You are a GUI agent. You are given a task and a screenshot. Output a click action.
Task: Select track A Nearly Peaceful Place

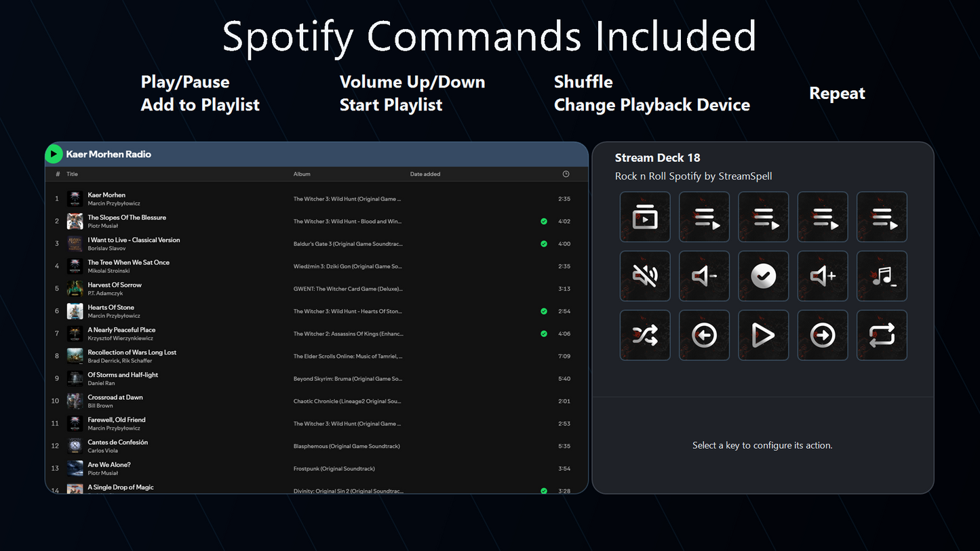[121, 330]
